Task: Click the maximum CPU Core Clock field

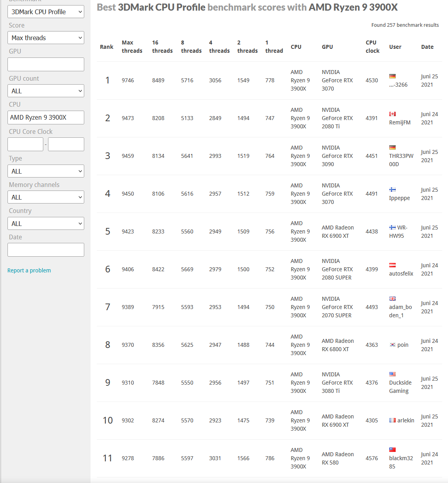Action: (x=66, y=144)
